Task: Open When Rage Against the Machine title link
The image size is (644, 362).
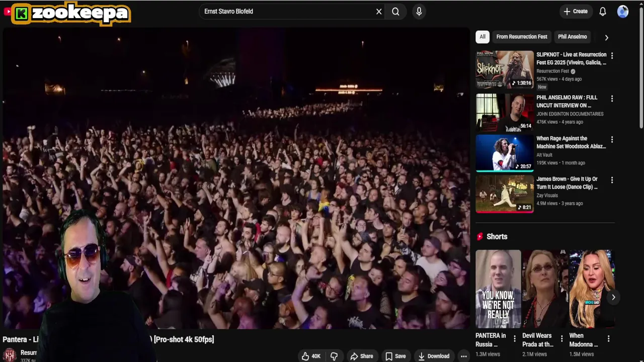Action: click(x=571, y=142)
